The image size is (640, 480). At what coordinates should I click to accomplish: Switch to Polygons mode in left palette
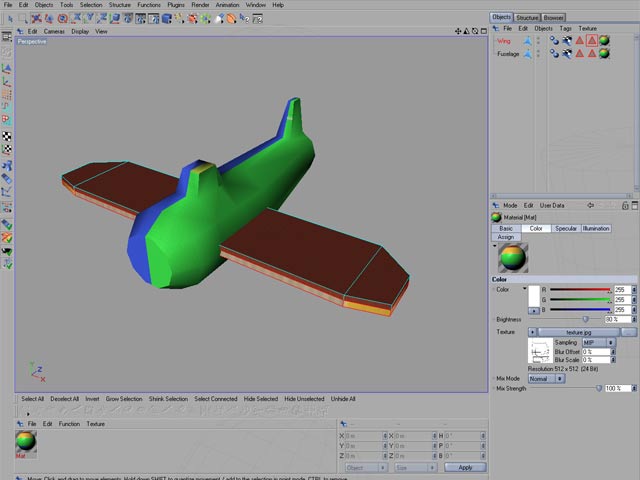coord(7,120)
